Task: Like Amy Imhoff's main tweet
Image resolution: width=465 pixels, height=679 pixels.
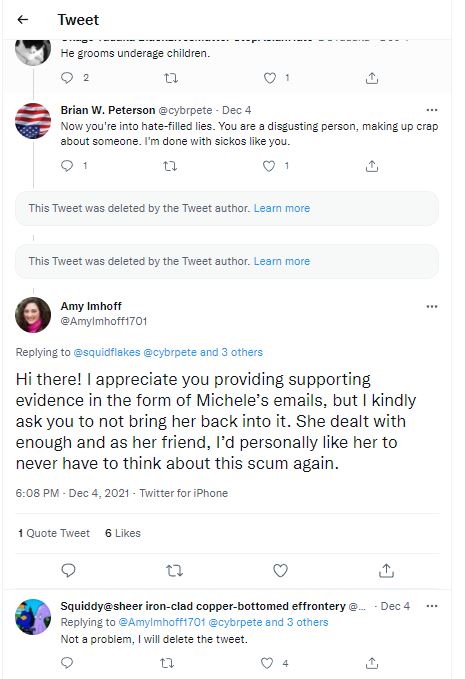Action: pyautogui.click(x=281, y=570)
